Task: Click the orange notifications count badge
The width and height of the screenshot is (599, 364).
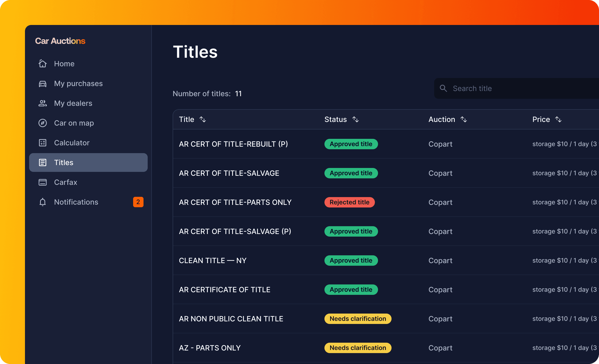Action: 138,202
